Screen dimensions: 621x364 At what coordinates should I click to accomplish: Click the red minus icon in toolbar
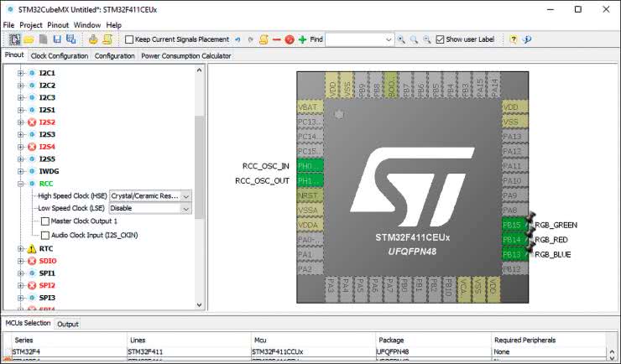[x=277, y=39]
